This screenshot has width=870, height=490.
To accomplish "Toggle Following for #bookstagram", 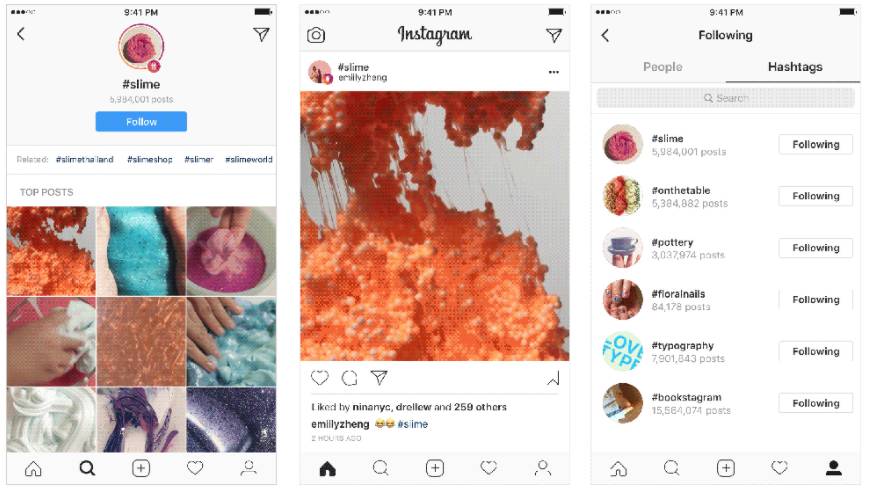I will [816, 403].
